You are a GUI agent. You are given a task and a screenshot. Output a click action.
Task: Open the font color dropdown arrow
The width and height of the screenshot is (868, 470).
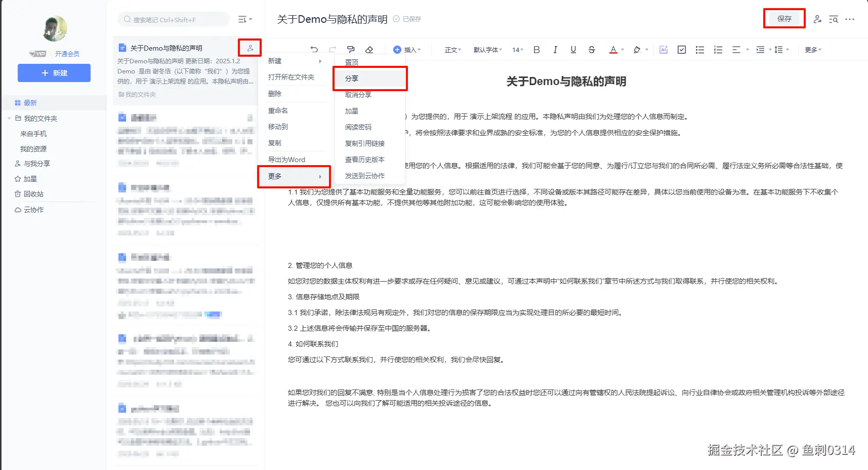point(623,50)
